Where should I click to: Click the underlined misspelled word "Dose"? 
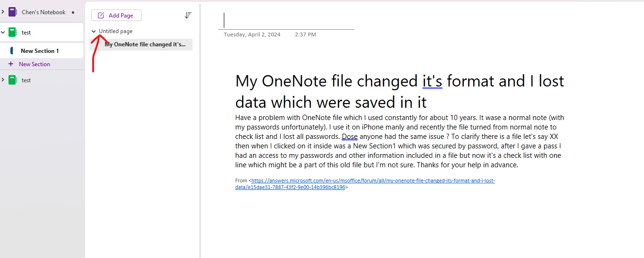tap(350, 137)
